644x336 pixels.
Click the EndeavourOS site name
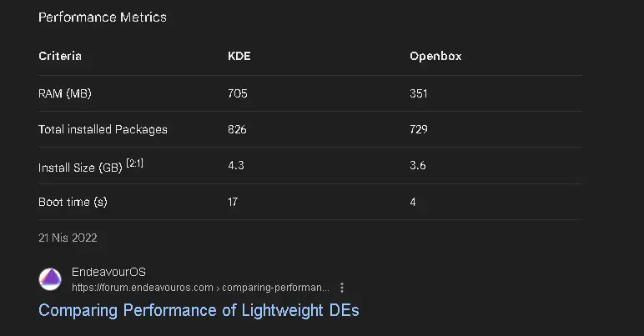108,272
